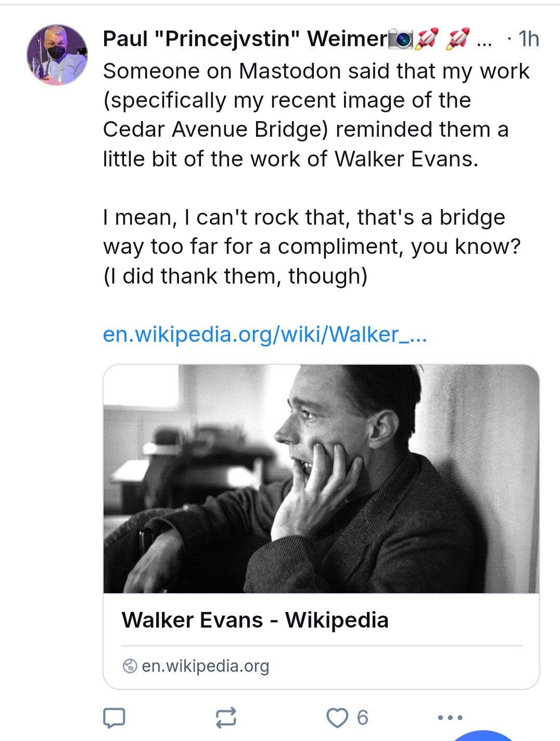Click post text mentioning Cedar Avenue Bridge

(x=316, y=115)
